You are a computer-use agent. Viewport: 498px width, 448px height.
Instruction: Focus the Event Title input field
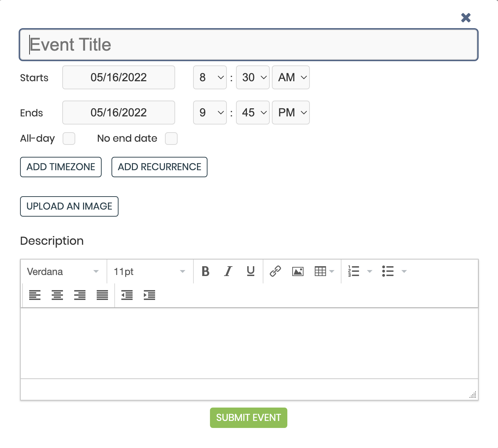(249, 45)
